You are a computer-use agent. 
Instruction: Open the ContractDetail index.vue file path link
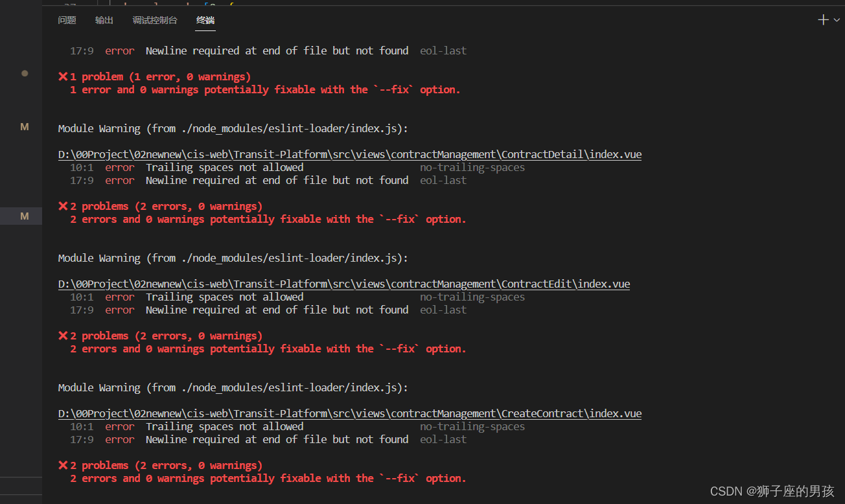tap(350, 155)
